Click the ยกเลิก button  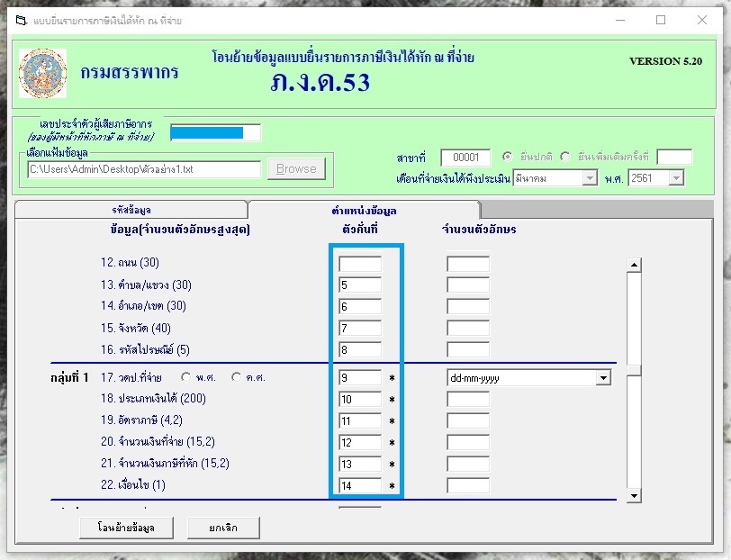[x=223, y=528]
